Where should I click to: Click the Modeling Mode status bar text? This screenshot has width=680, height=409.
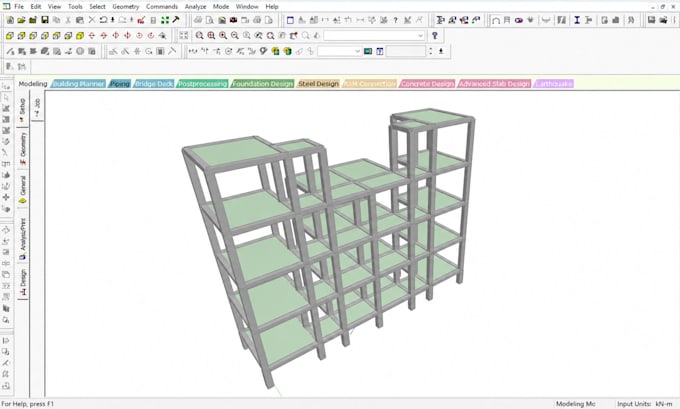[575, 404]
